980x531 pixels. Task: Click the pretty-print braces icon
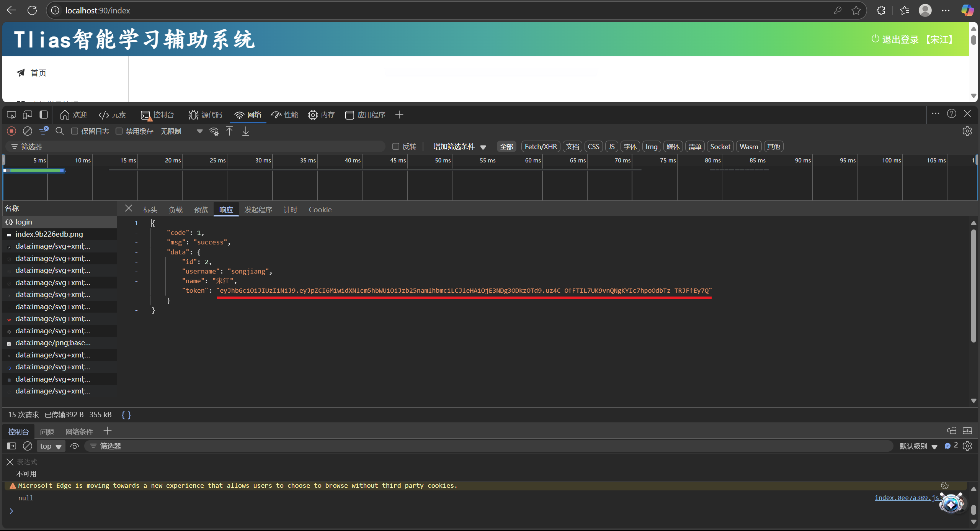tap(126, 415)
